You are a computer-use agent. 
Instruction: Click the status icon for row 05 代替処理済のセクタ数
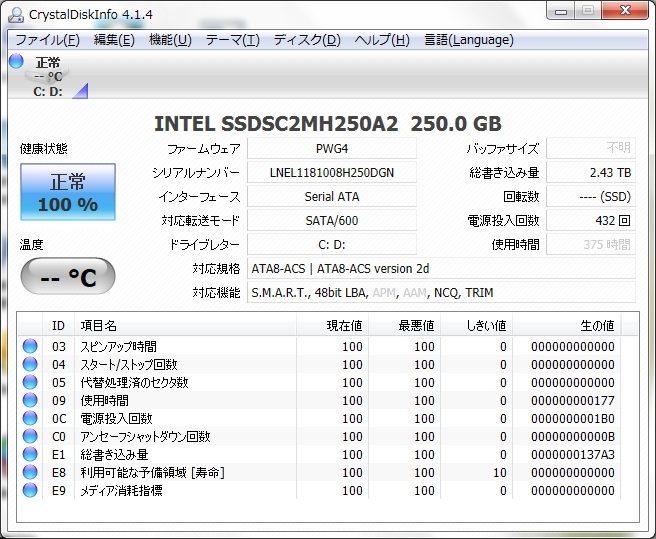pyautogui.click(x=30, y=382)
